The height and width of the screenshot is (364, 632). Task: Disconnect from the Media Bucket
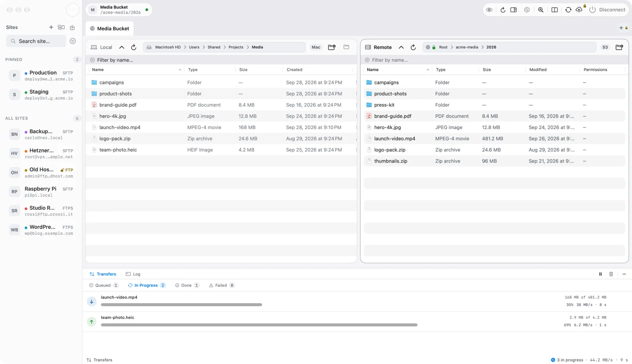click(x=608, y=10)
